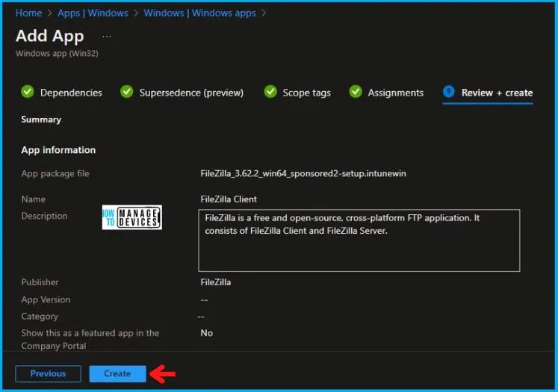
Task: Click inside the FileZilla description text box
Action: pyautogui.click(x=359, y=240)
